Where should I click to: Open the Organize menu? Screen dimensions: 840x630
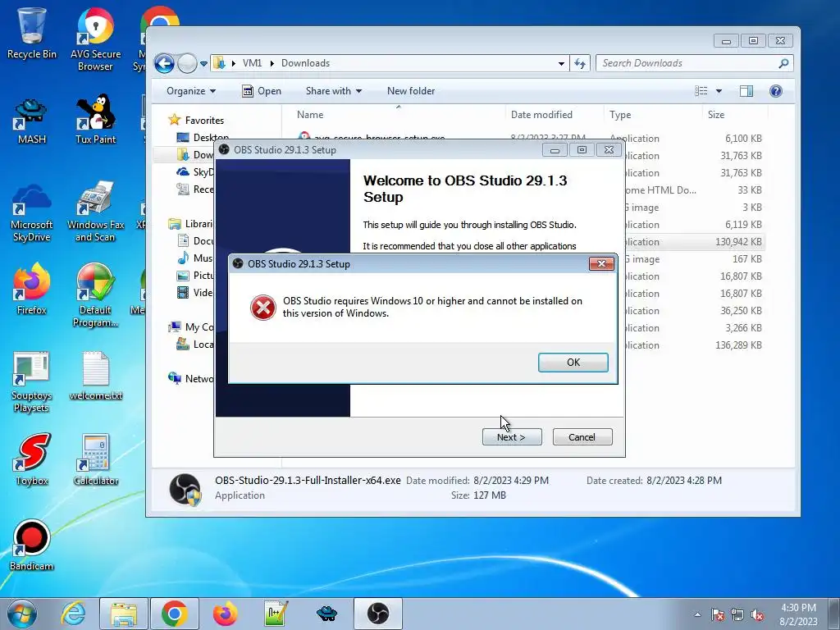tap(190, 91)
